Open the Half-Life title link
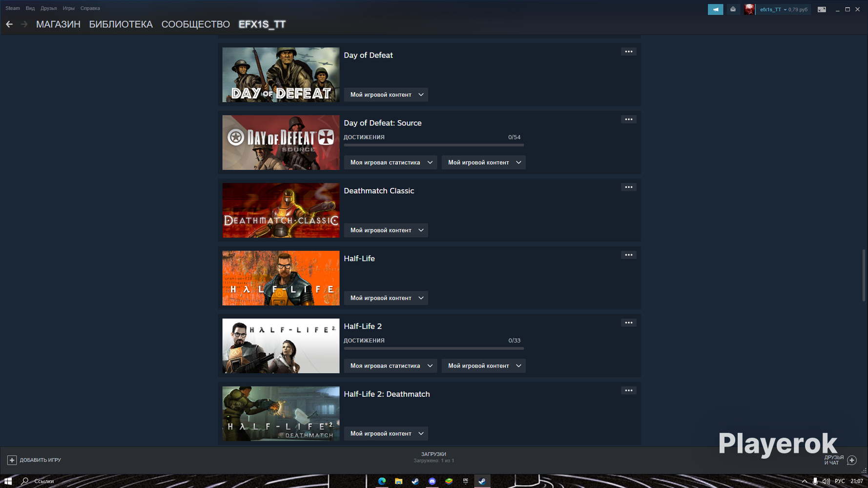 click(359, 259)
